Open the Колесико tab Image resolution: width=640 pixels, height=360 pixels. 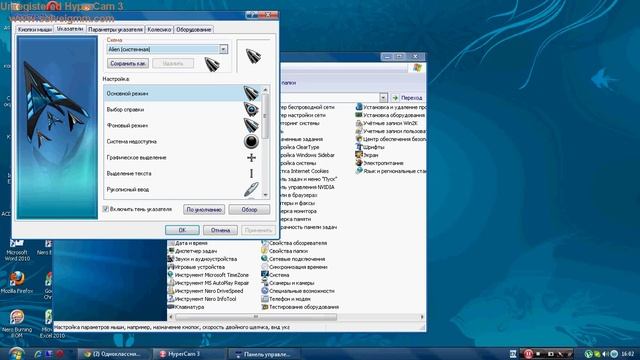159,30
